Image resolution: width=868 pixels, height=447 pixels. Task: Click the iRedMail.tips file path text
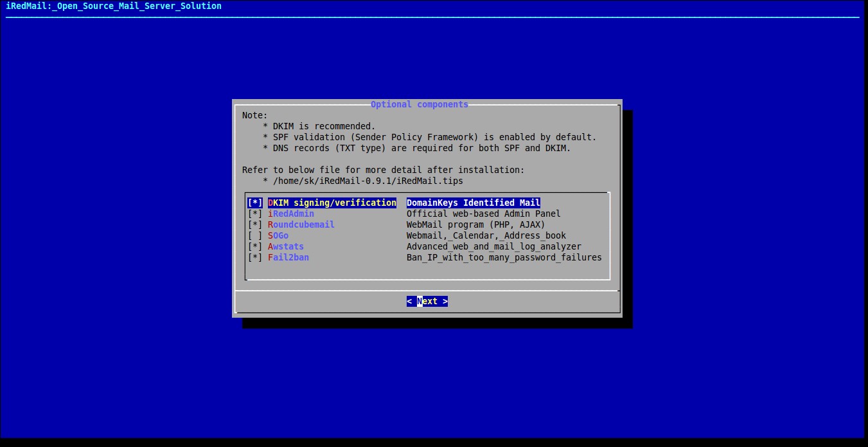[x=368, y=181]
